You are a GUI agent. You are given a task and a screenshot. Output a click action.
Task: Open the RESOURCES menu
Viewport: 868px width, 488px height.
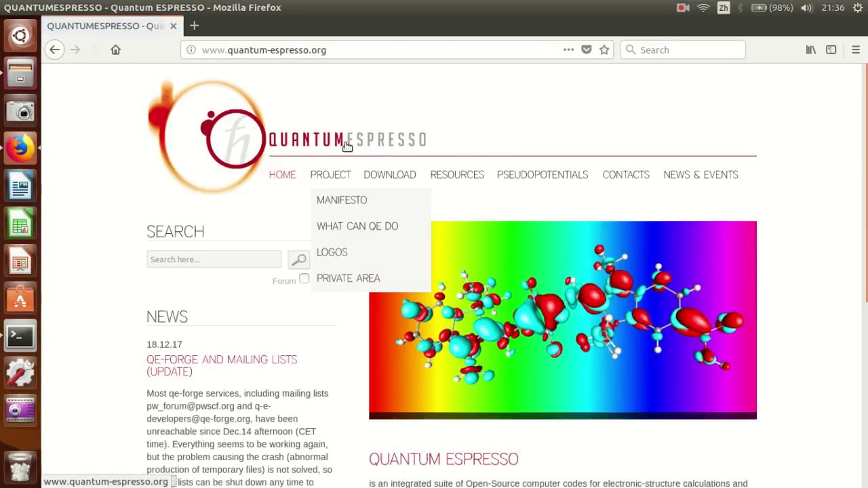[x=457, y=175]
